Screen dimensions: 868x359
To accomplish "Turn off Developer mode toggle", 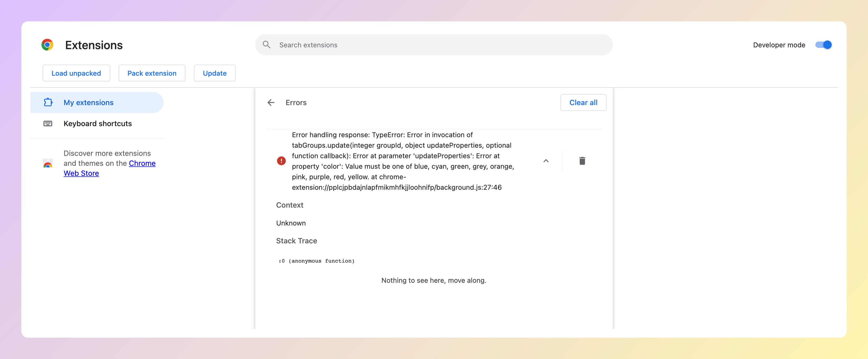I will point(823,45).
